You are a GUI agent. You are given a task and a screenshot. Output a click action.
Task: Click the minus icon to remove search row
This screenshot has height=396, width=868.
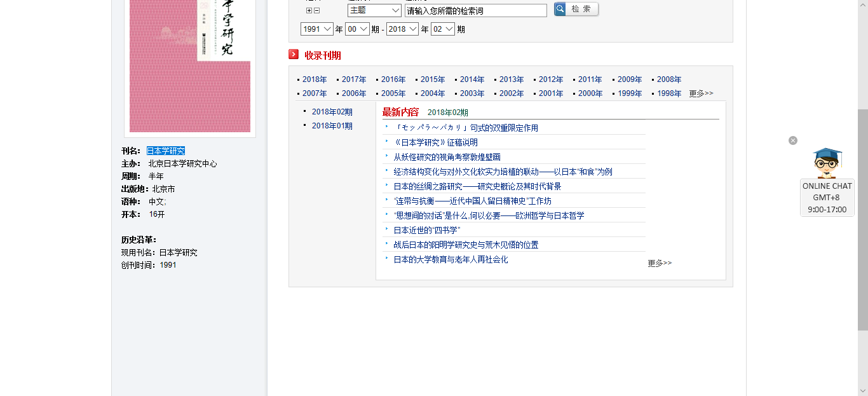coord(317,10)
